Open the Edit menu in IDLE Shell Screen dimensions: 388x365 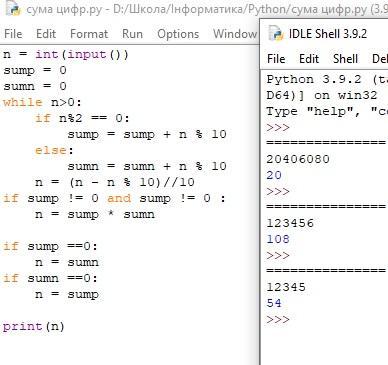(309, 59)
